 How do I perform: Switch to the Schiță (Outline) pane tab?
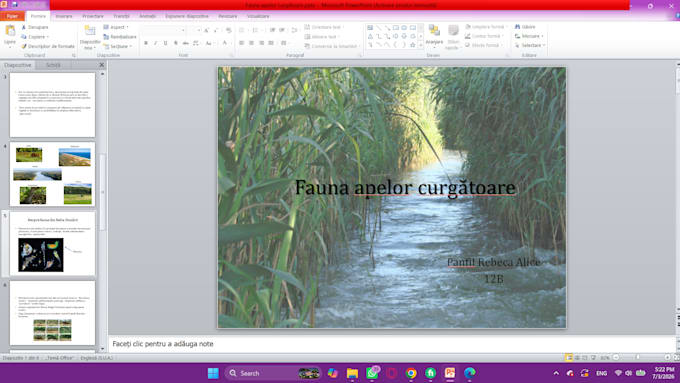(x=53, y=65)
